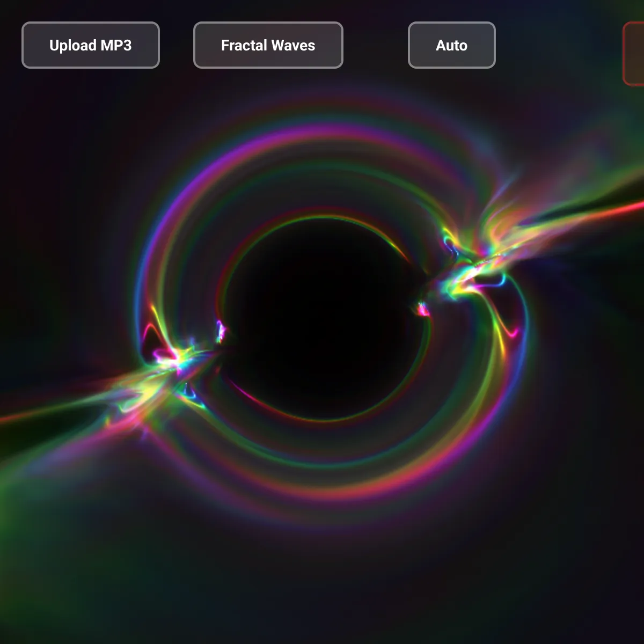Click the small pink spark on inner ring's right side
Image resolution: width=644 pixels, height=644 pixels.
pos(423,309)
